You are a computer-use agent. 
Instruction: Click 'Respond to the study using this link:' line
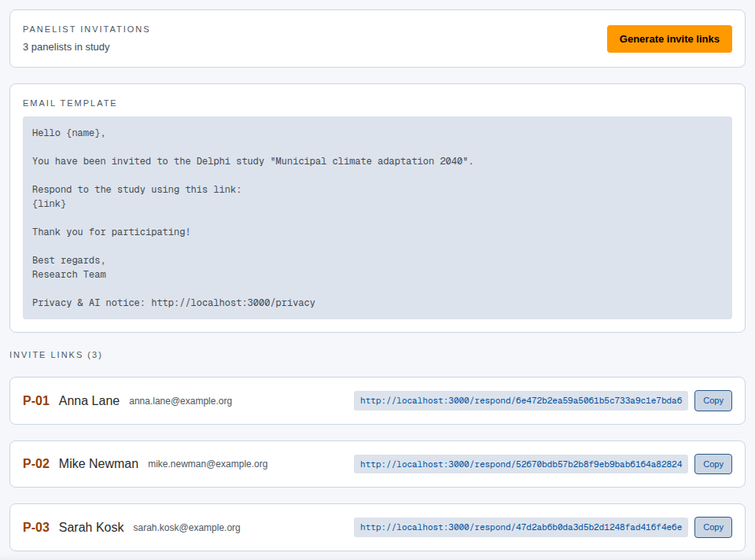tap(137, 190)
